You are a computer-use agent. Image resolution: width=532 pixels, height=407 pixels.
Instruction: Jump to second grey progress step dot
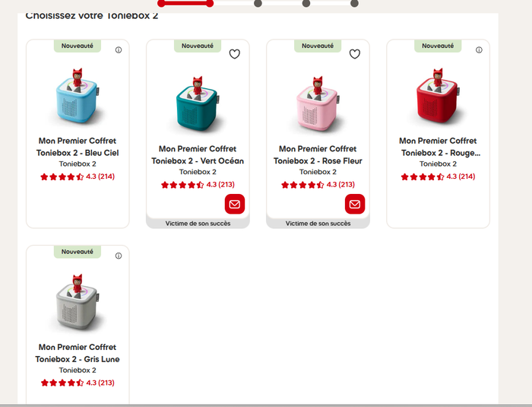[306, 3]
